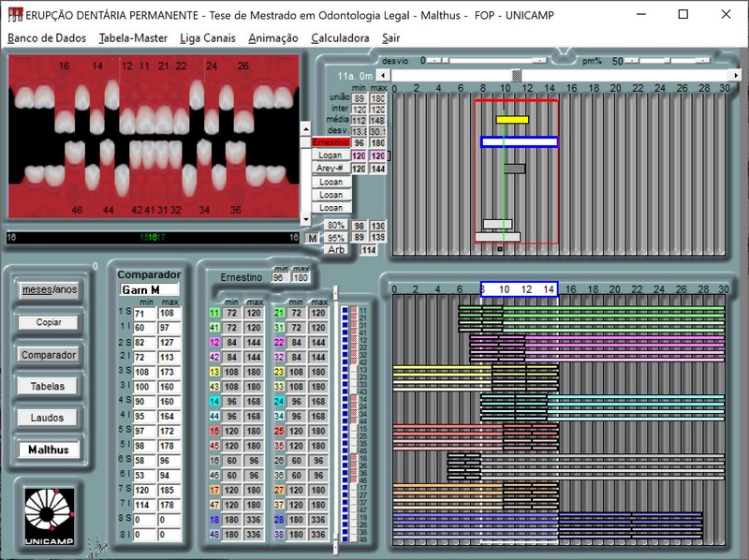Toggle the 95% confidence button

click(336, 238)
